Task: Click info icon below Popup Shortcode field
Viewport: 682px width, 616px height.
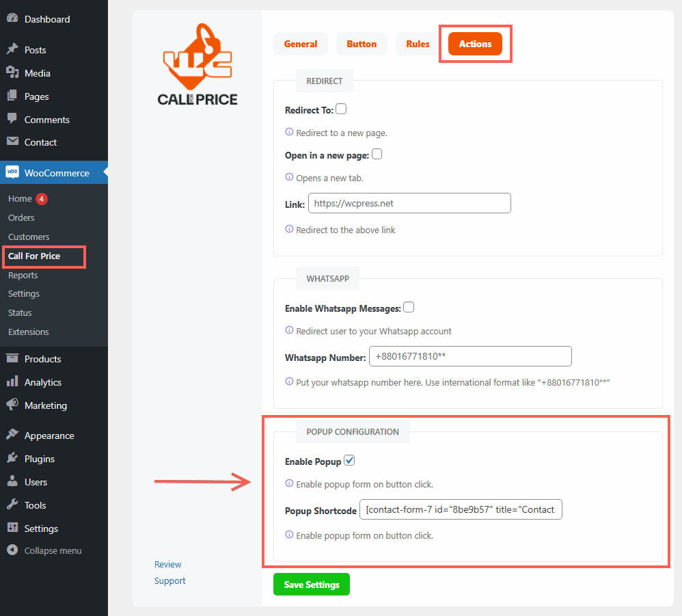Action: (289, 535)
